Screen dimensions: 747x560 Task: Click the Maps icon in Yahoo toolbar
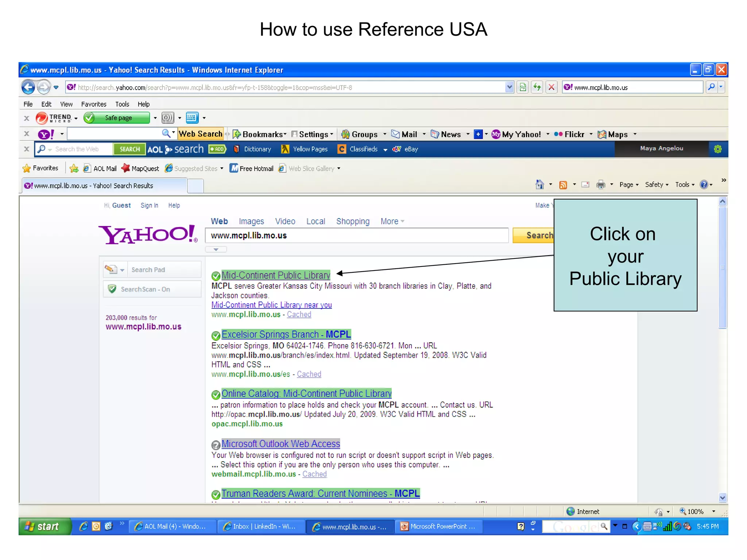(602, 134)
